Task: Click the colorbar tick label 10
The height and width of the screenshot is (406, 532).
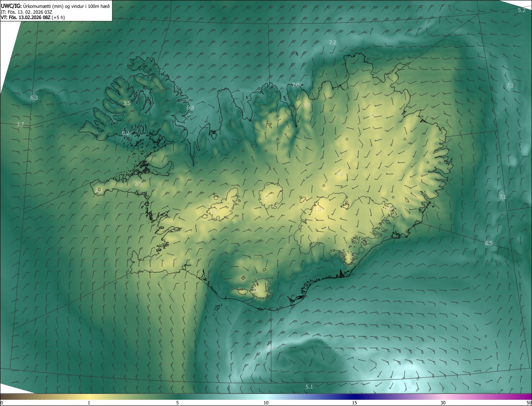Action: [x=266, y=403]
